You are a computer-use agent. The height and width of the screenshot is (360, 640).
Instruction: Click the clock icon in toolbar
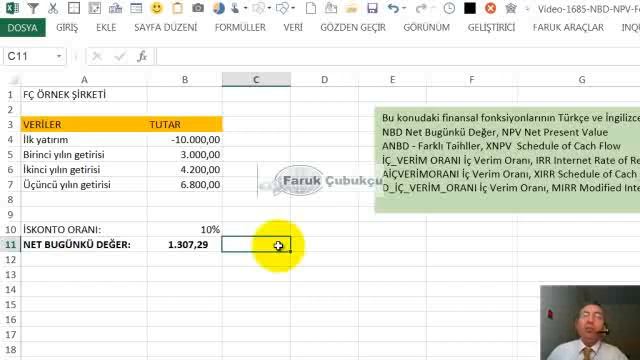(x=449, y=8)
